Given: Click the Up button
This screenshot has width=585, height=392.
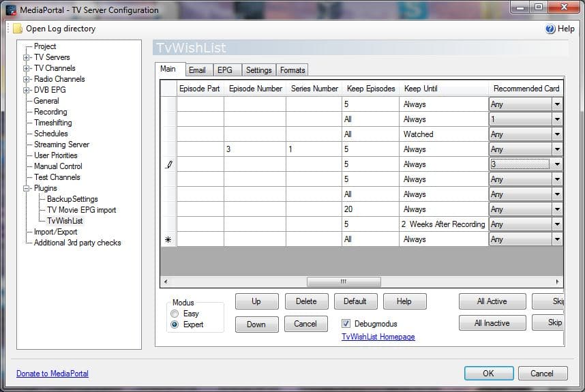Looking at the screenshot, I should pyautogui.click(x=256, y=301).
